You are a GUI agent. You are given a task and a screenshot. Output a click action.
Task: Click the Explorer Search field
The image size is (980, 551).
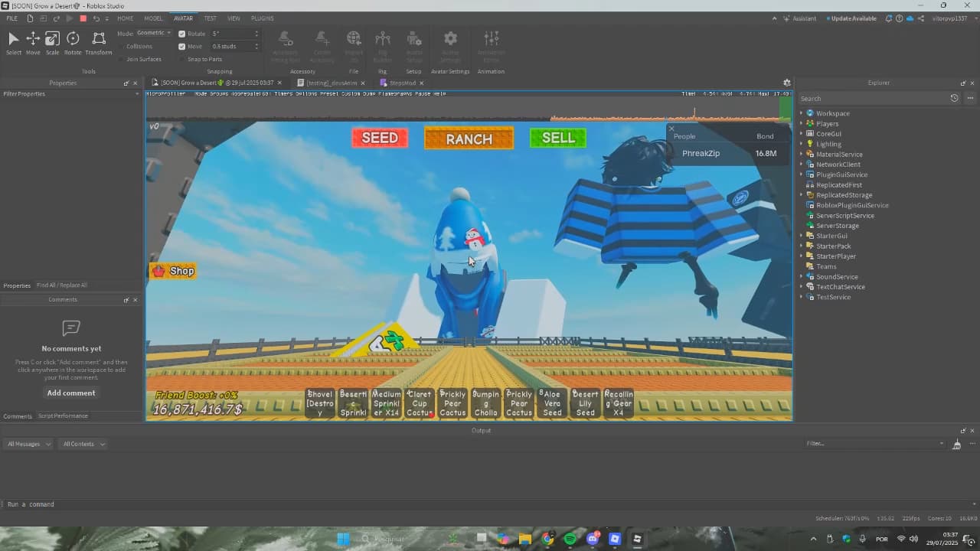(x=873, y=98)
